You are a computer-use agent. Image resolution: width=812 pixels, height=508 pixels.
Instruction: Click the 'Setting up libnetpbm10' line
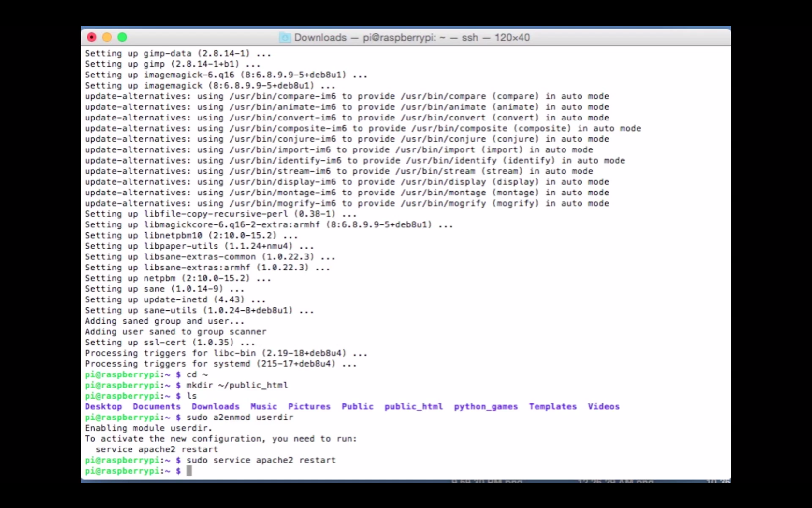(191, 235)
